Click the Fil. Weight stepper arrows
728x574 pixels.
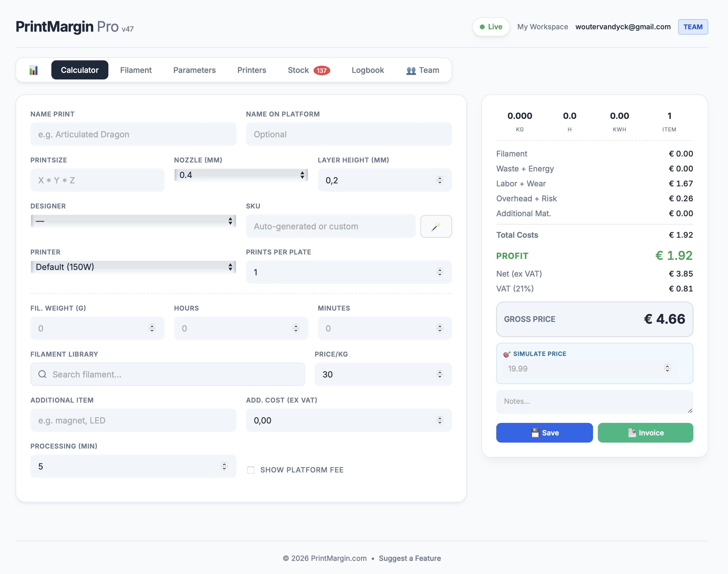(x=152, y=328)
